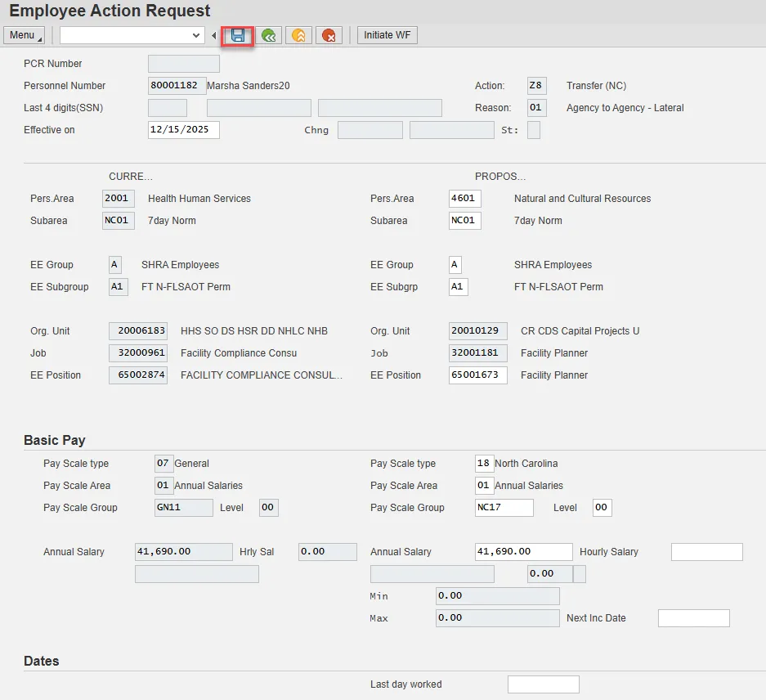Image resolution: width=766 pixels, height=700 pixels.
Task: Click the yellow Exit arrow icon
Action: click(x=298, y=35)
